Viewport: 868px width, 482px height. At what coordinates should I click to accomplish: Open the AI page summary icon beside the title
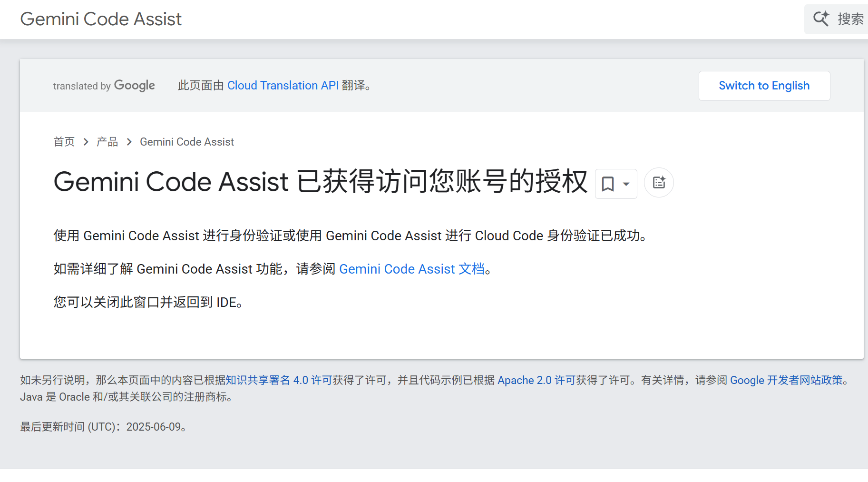click(659, 182)
